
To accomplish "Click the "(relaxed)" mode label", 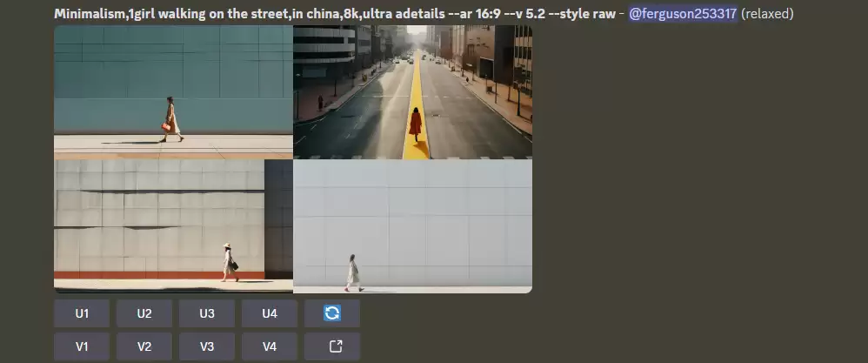I will pos(767,14).
